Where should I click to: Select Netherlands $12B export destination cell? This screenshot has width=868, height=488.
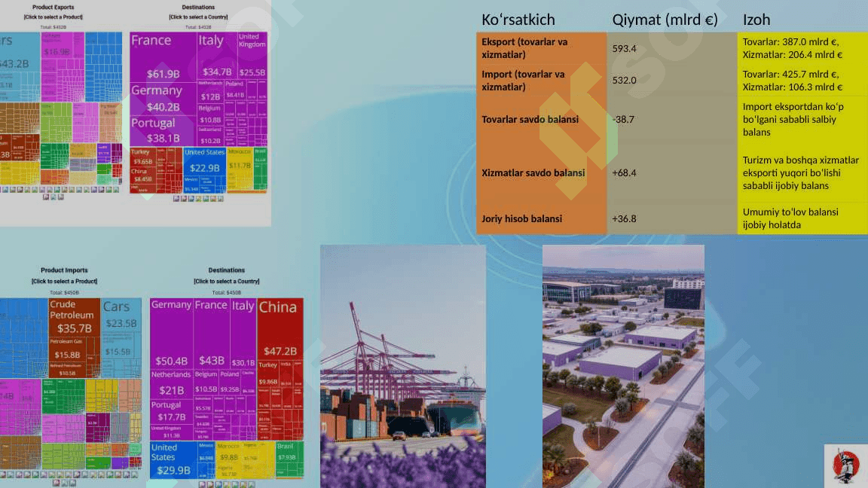coord(209,91)
